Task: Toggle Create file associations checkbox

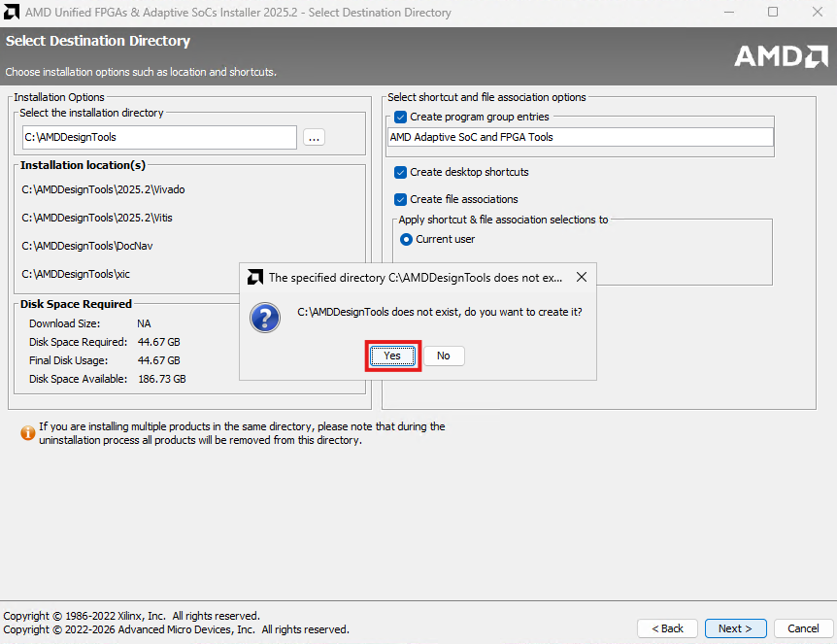Action: [400, 200]
